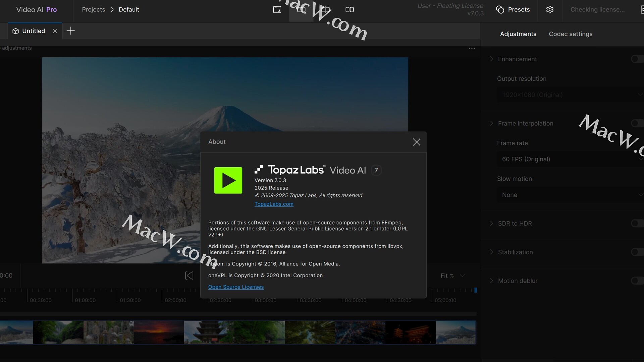The height and width of the screenshot is (362, 644).
Task: Select the side-by-side view layout icon
Action: pyautogui.click(x=350, y=10)
